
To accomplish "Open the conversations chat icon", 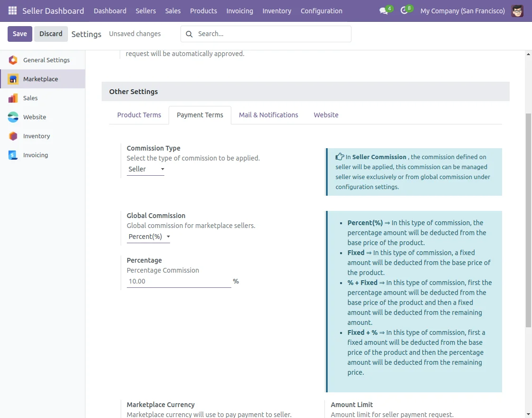I will point(383,10).
